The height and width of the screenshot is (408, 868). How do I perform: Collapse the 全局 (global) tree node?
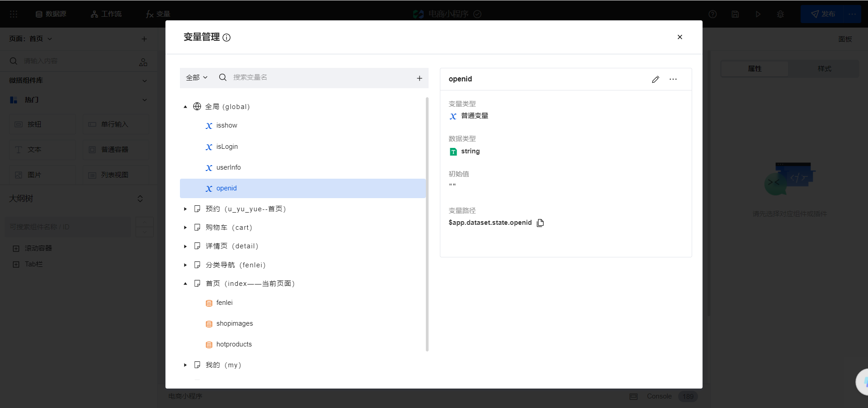[x=185, y=107]
